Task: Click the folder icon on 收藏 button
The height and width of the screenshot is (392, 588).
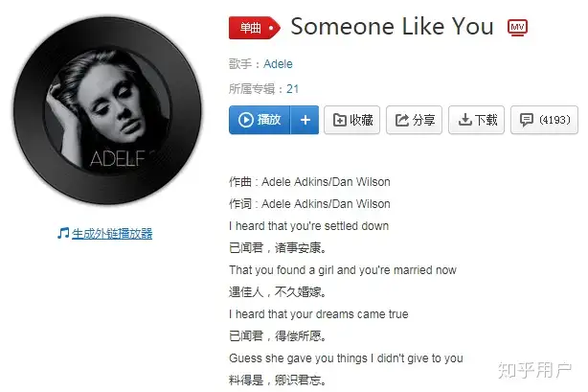Action: [x=340, y=120]
